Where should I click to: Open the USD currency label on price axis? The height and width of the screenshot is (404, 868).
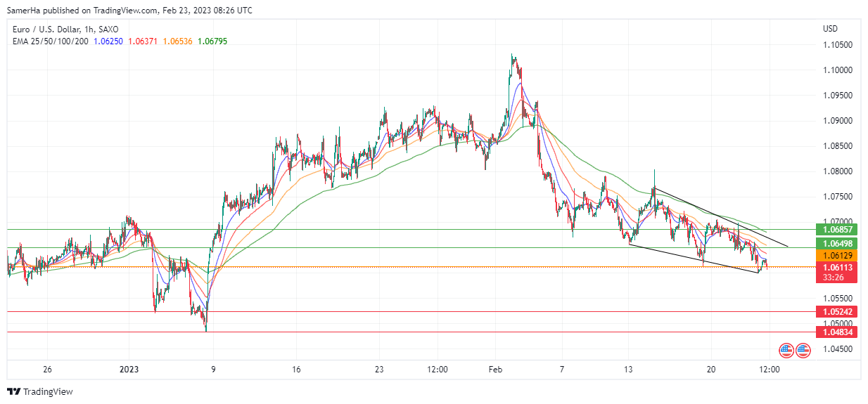[x=830, y=29]
